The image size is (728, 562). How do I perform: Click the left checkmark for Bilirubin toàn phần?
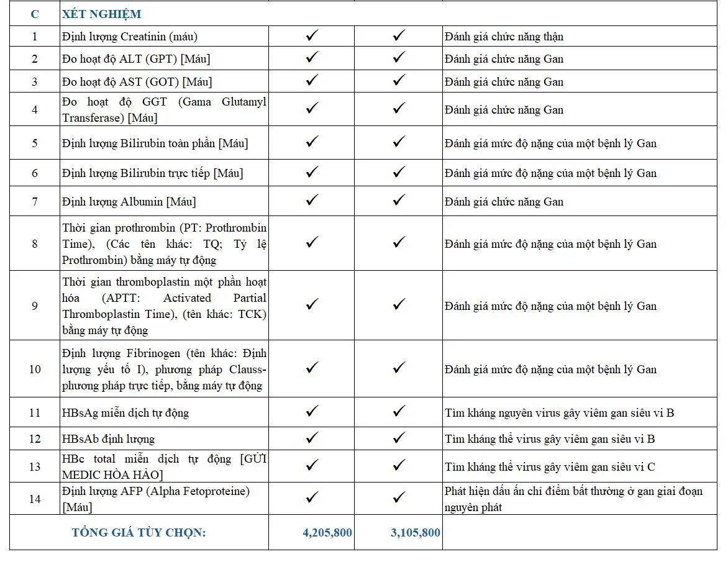312,142
